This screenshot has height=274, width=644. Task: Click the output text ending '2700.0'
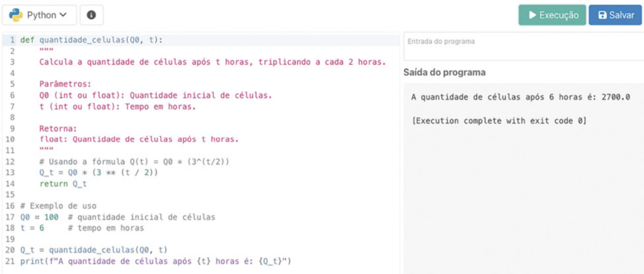[x=520, y=97]
